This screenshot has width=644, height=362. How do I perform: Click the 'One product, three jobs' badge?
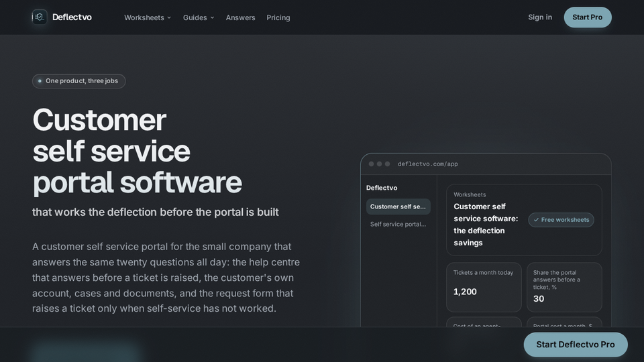[x=79, y=81]
